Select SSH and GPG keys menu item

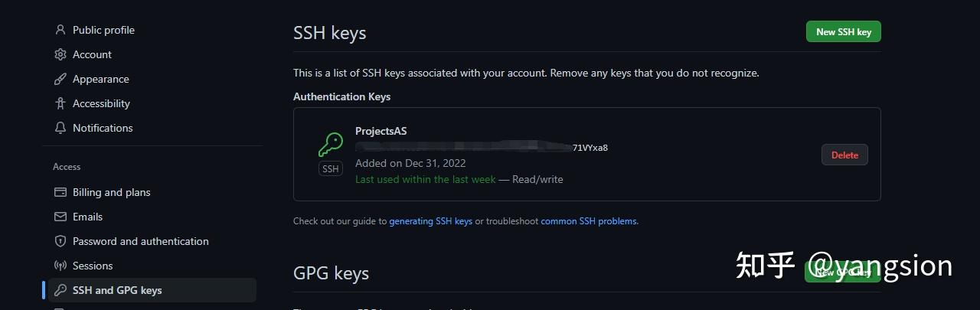pyautogui.click(x=153, y=290)
